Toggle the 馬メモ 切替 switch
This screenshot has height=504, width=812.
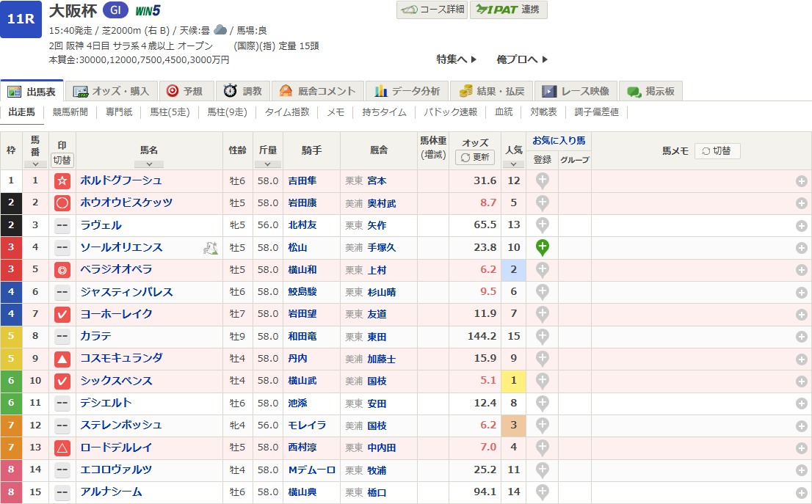(717, 150)
